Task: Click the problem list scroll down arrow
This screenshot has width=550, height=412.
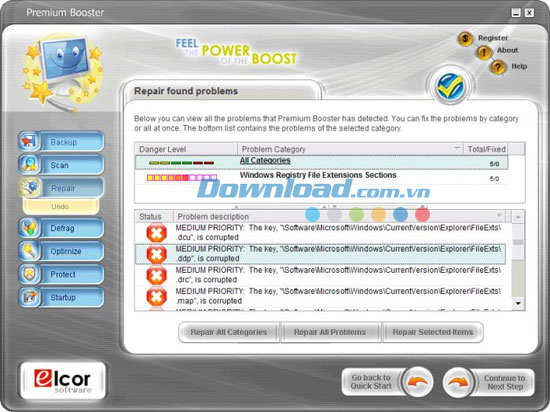Action: tap(518, 303)
